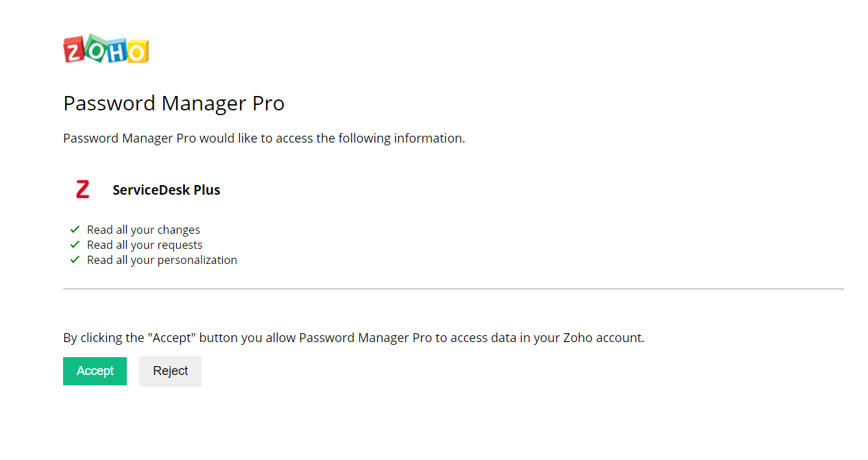Click the words "Zoho account" in consent notice
Image resolution: width=868 pixels, height=460 pixels.
(602, 338)
